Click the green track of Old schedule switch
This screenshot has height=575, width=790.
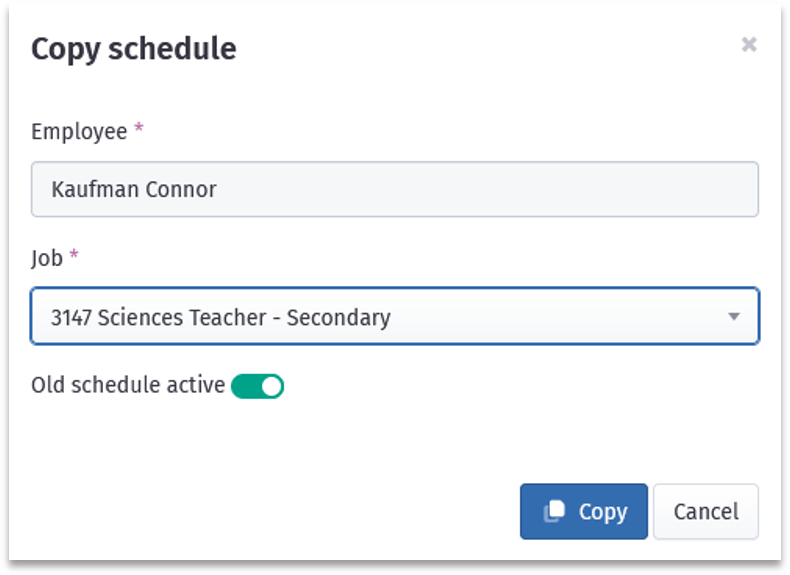pos(245,386)
